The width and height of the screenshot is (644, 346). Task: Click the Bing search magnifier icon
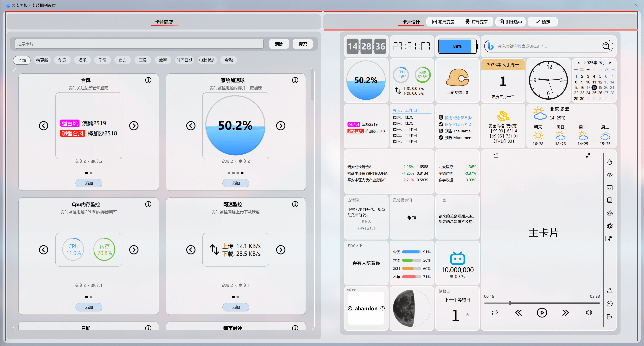coord(606,46)
